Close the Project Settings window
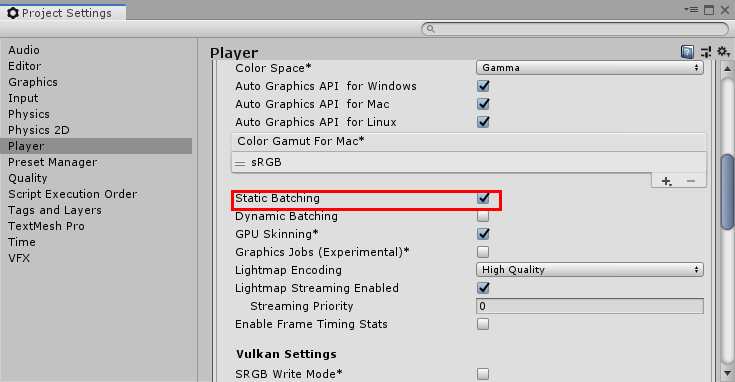This screenshot has width=735, height=382. click(725, 9)
